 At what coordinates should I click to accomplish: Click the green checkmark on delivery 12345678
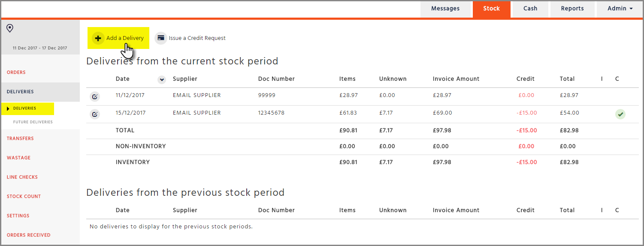[x=620, y=114]
